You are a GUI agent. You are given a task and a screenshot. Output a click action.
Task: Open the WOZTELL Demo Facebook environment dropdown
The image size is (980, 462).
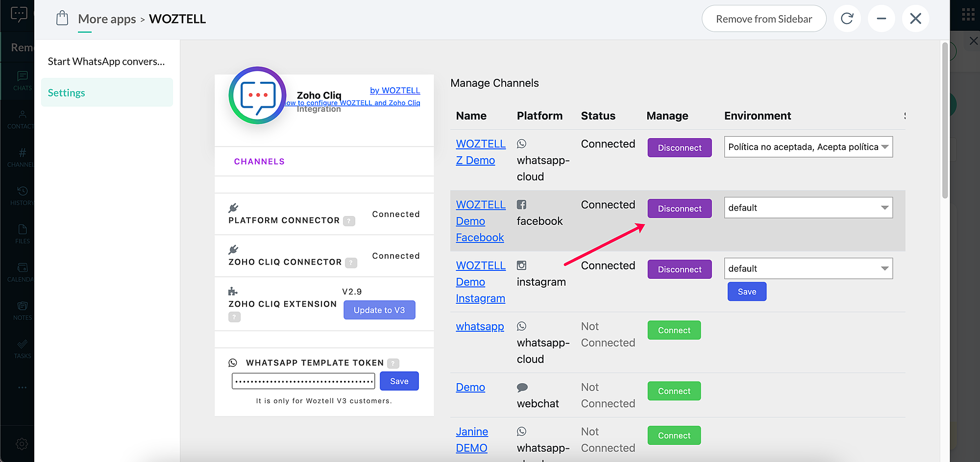[x=808, y=208]
